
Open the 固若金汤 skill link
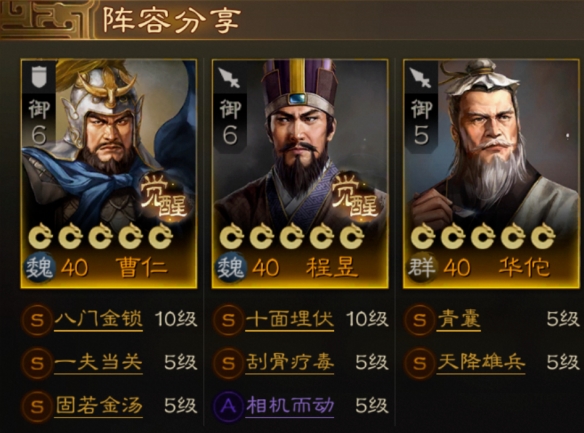pos(99,406)
